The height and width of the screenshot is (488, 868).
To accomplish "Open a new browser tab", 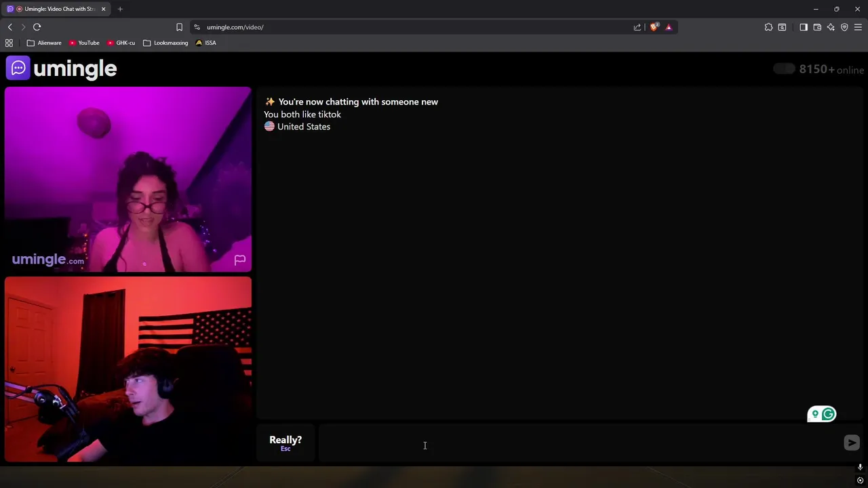I will [x=120, y=9].
